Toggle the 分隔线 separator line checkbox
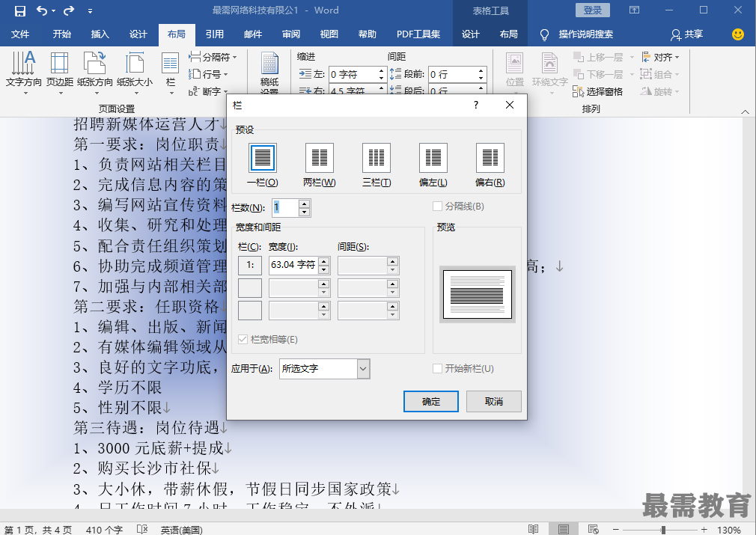This screenshot has width=756, height=535. (437, 207)
